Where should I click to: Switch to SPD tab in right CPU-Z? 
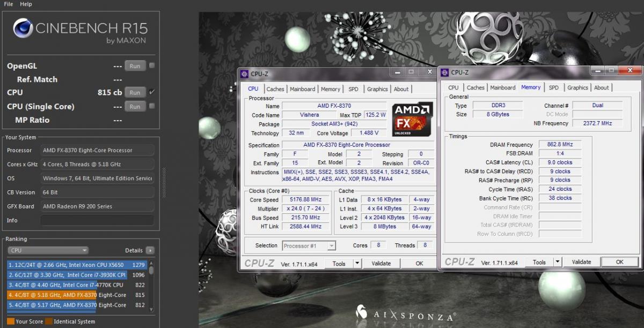553,87
